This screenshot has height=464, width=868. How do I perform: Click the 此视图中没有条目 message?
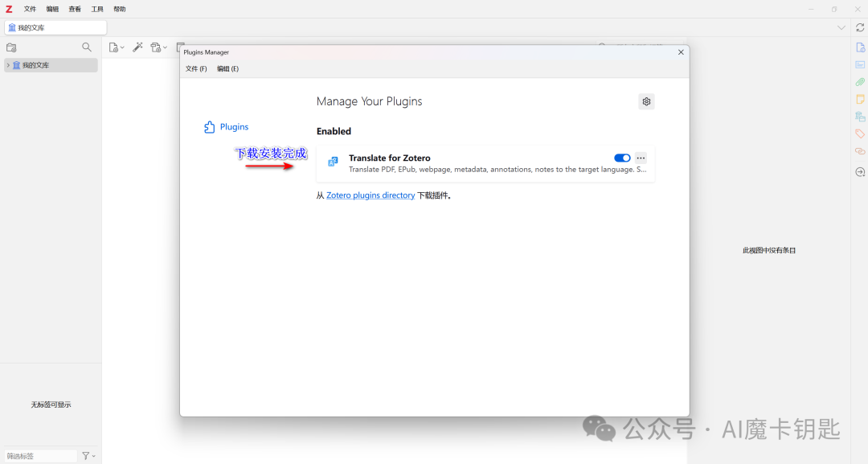769,250
